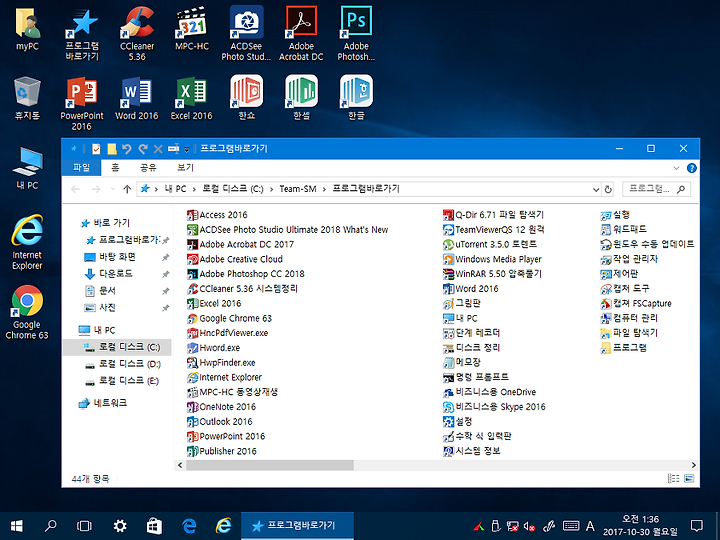Viewport: 720px width, 540px height.
Task: Click Undo icon in quick access toolbar
Action: 127,149
